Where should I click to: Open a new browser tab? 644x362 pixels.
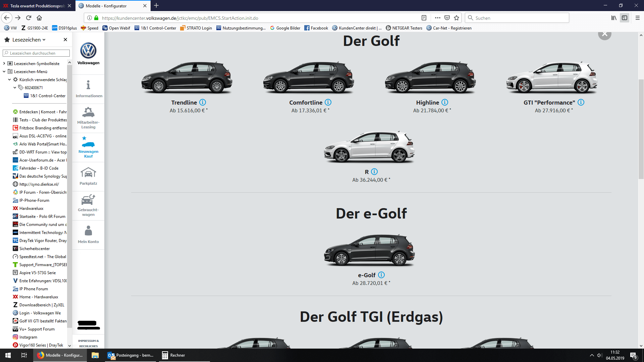pyautogui.click(x=156, y=6)
